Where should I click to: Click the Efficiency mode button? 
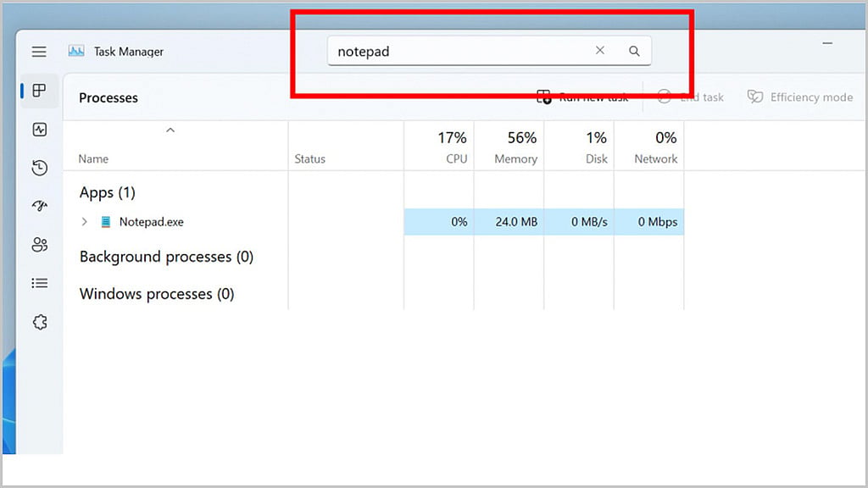[x=800, y=97]
